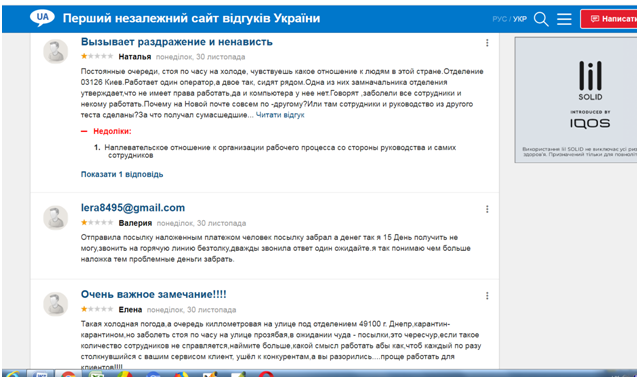Open three-dot menu on Наталья's review
The image size is (639, 379).
point(487,43)
